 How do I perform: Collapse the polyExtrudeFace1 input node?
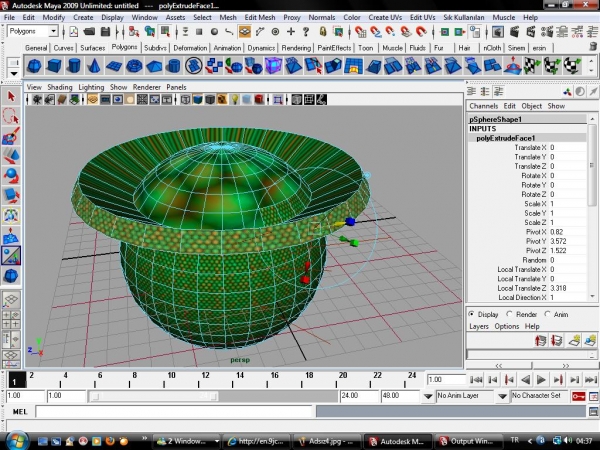pyautogui.click(x=505, y=138)
